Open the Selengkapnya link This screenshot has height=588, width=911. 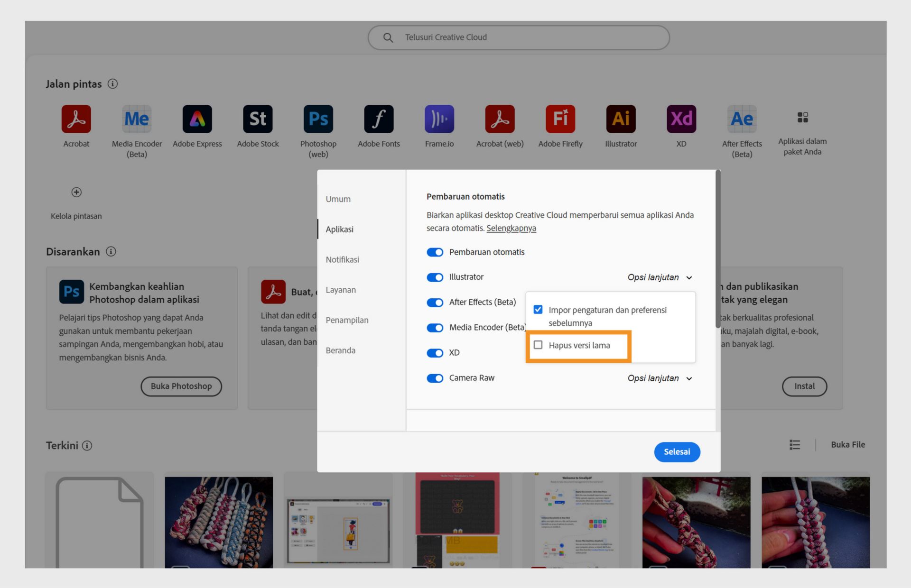tap(511, 228)
